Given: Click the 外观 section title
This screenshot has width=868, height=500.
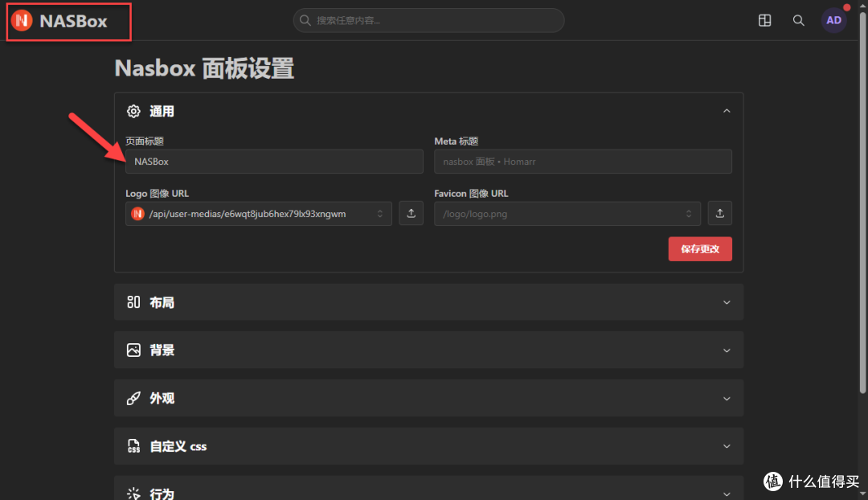Looking at the screenshot, I should coord(162,399).
